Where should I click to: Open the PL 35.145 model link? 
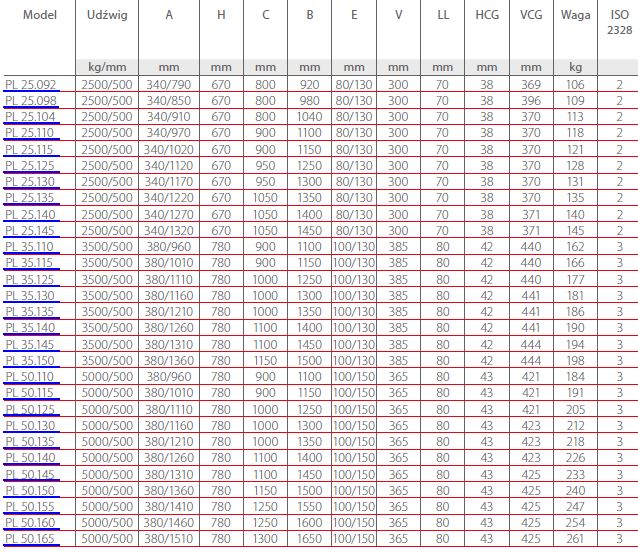(30, 345)
